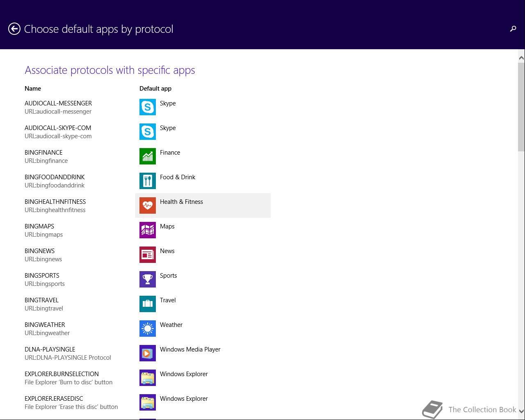Click the BINGFINANCE protocol name
The width and height of the screenshot is (525, 420).
(43, 153)
